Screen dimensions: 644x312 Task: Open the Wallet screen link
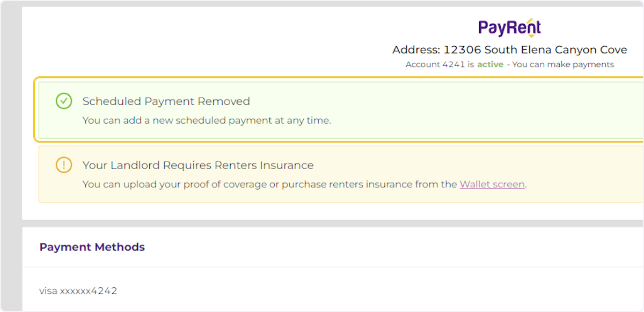pyautogui.click(x=492, y=184)
